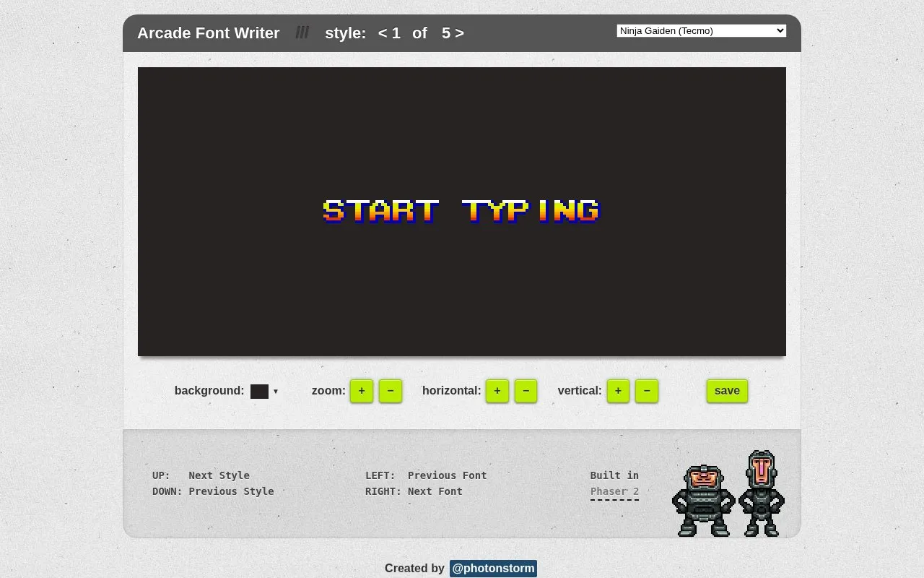Click the stocky armored robot character sprite

pos(703,501)
